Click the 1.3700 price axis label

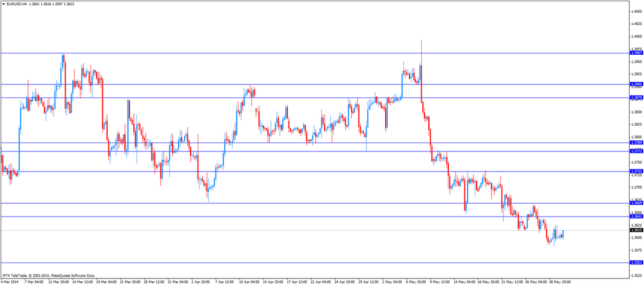(637, 187)
